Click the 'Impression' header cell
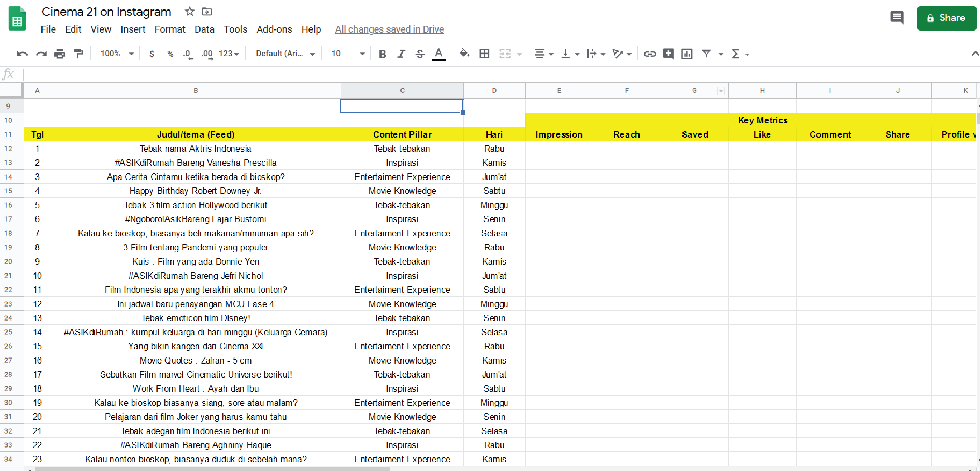The height and width of the screenshot is (471, 980). (559, 134)
